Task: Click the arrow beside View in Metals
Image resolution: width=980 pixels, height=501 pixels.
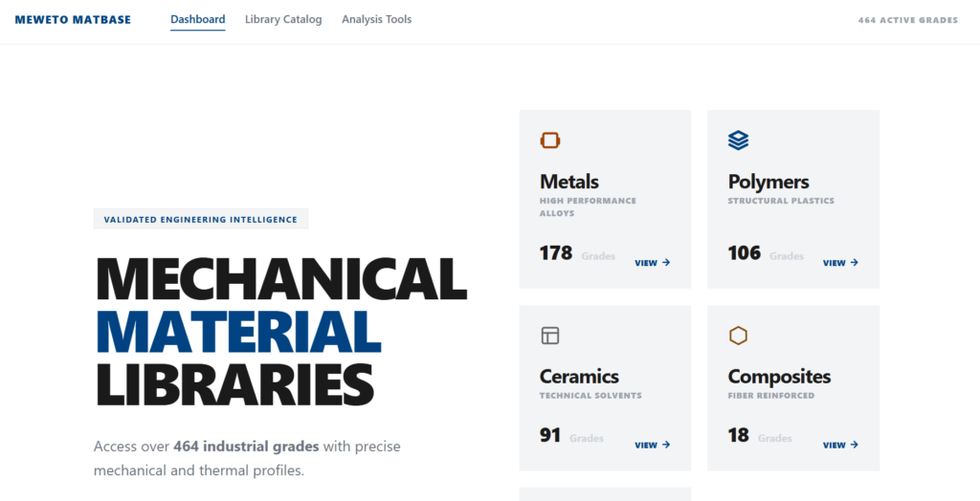Action: [666, 263]
